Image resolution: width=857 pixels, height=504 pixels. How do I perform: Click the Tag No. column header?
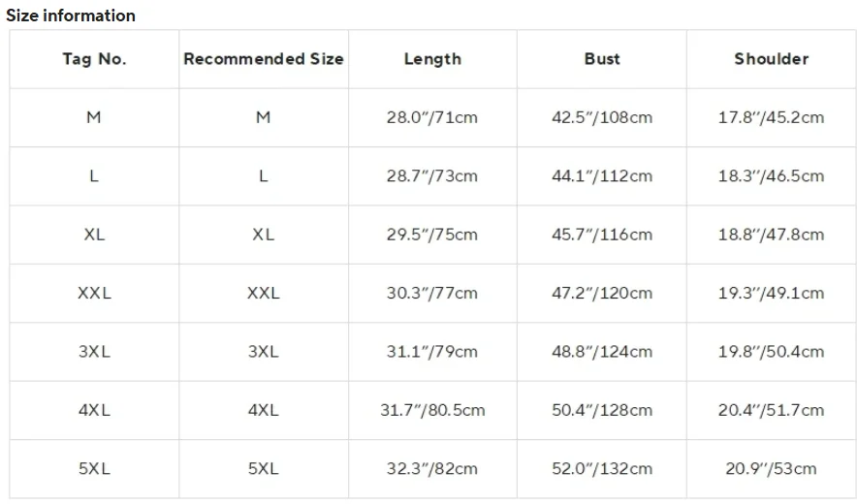pyautogui.click(x=94, y=59)
